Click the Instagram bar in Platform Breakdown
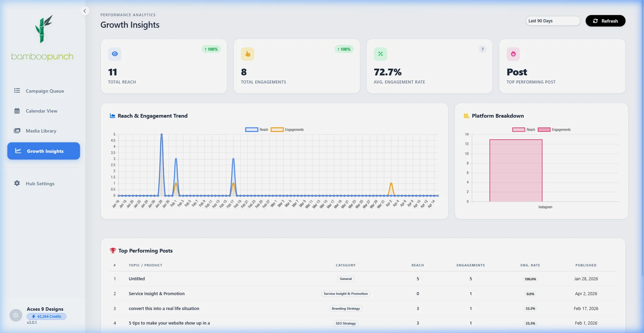Viewport: 644px width, 333px height. 516,171
